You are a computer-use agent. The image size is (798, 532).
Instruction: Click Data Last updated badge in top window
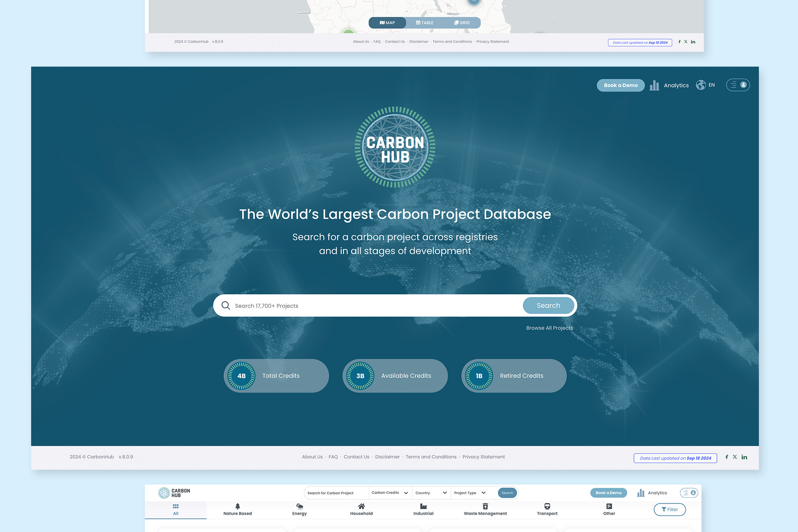(x=640, y=43)
